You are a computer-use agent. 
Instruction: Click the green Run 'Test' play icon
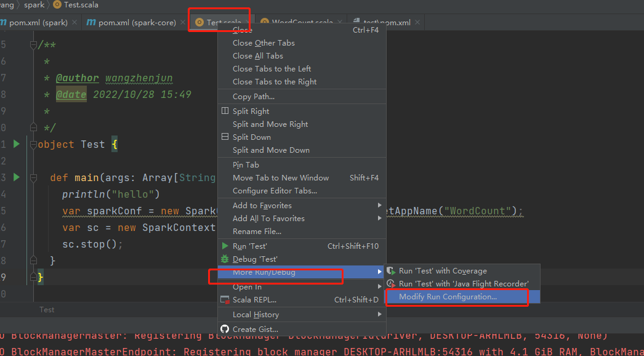pos(225,246)
